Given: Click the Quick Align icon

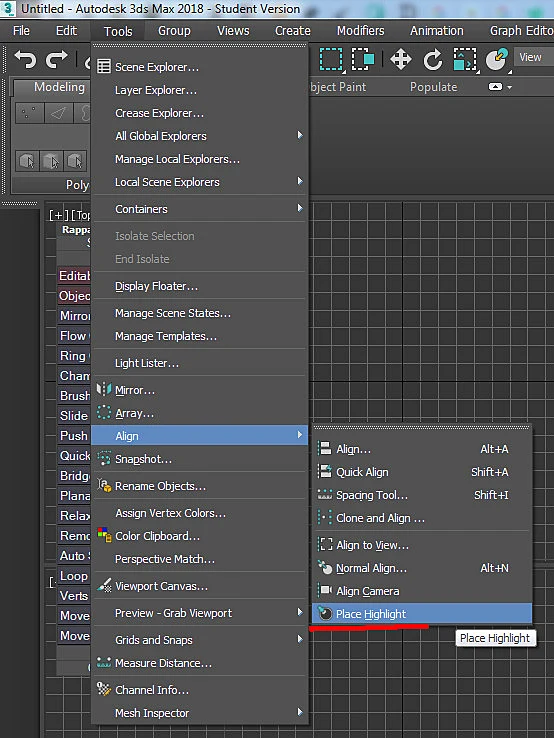Looking at the screenshot, I should click(x=324, y=471).
